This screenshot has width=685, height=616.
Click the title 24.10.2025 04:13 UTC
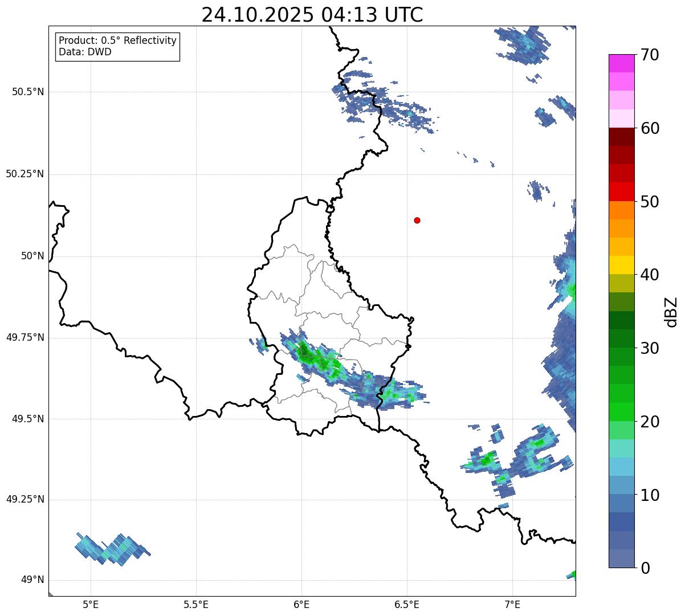coord(312,15)
